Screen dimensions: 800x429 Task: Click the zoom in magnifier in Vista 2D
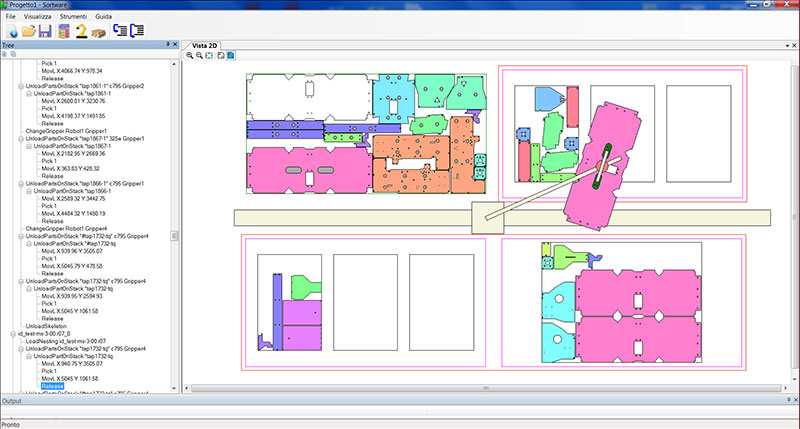(190, 56)
